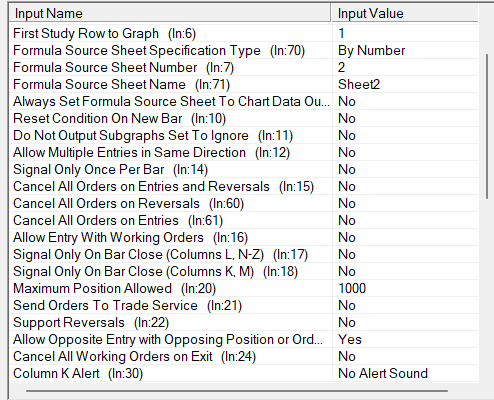
Task: Open the Column K Alert sound dropdown
Action: (x=405, y=373)
